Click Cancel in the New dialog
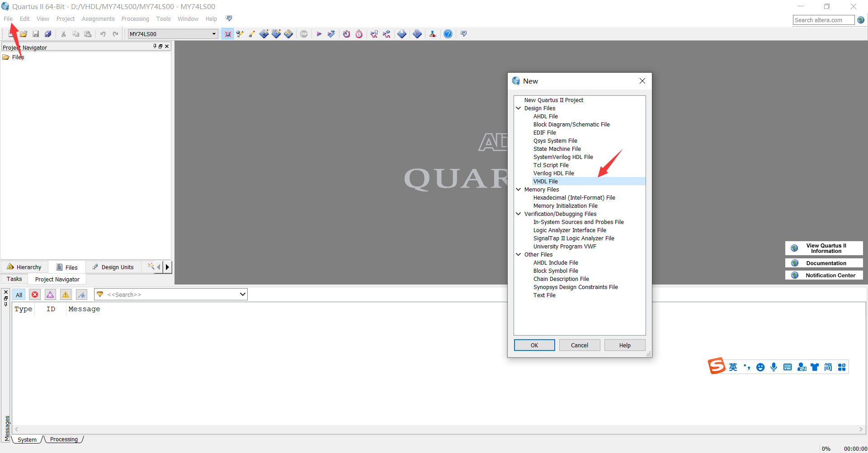The height and width of the screenshot is (453, 868). point(580,345)
